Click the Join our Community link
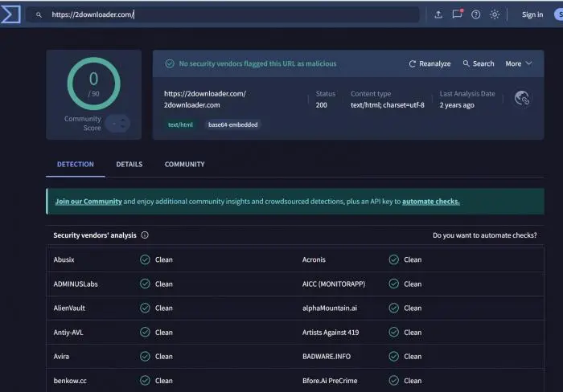The width and height of the screenshot is (563, 392). pos(88,201)
